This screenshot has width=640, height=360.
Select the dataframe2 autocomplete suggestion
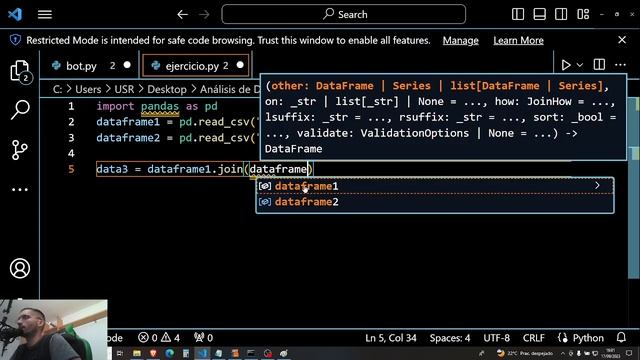pyautogui.click(x=435, y=202)
